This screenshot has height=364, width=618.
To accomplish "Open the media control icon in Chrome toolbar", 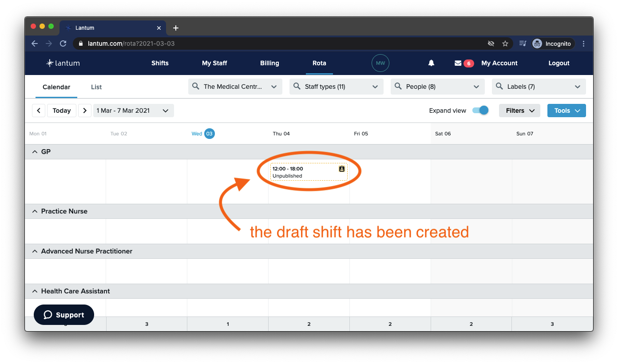I will coord(523,44).
